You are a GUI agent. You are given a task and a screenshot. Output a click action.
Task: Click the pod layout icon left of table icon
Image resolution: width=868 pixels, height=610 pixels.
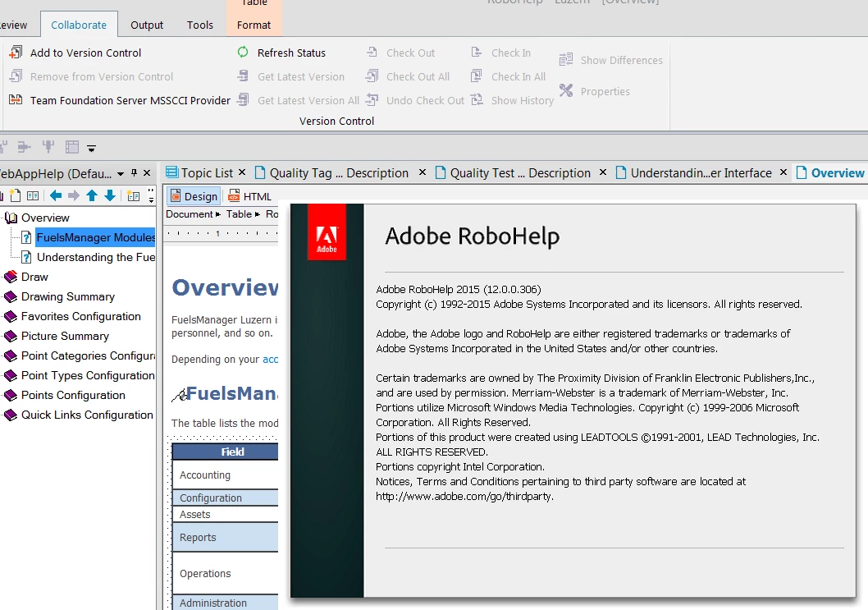[48, 147]
